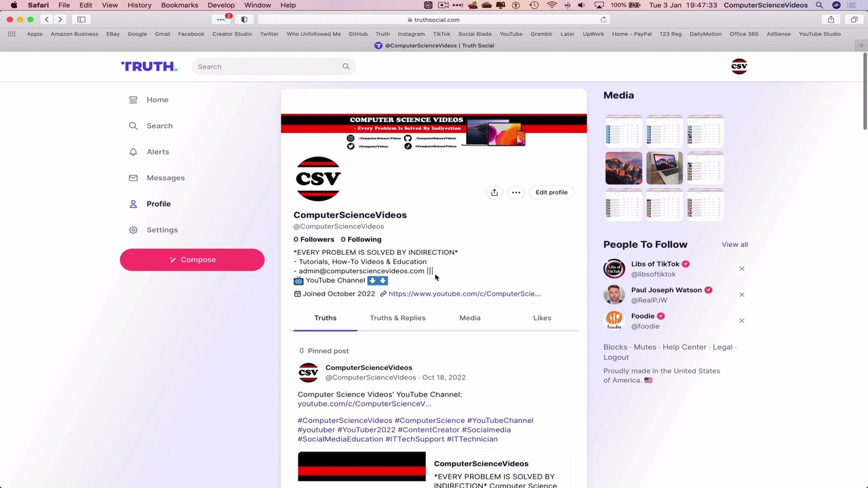Switch to the Likes tab
This screenshot has width=868, height=488.
pyautogui.click(x=542, y=318)
